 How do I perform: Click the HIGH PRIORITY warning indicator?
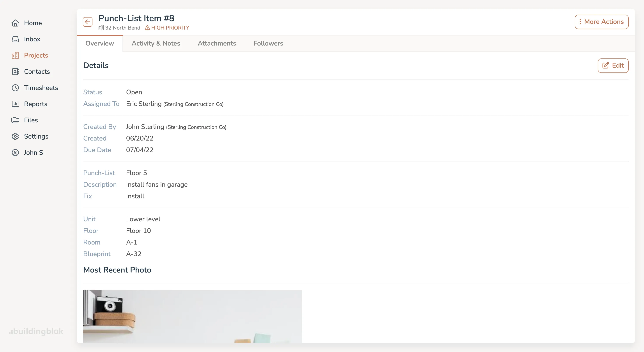167,28
